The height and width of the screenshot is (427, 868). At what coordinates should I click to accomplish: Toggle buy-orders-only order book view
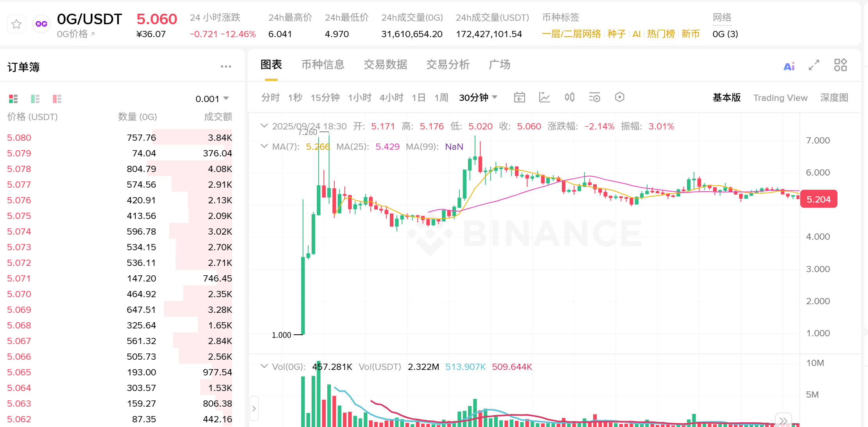pos(35,99)
